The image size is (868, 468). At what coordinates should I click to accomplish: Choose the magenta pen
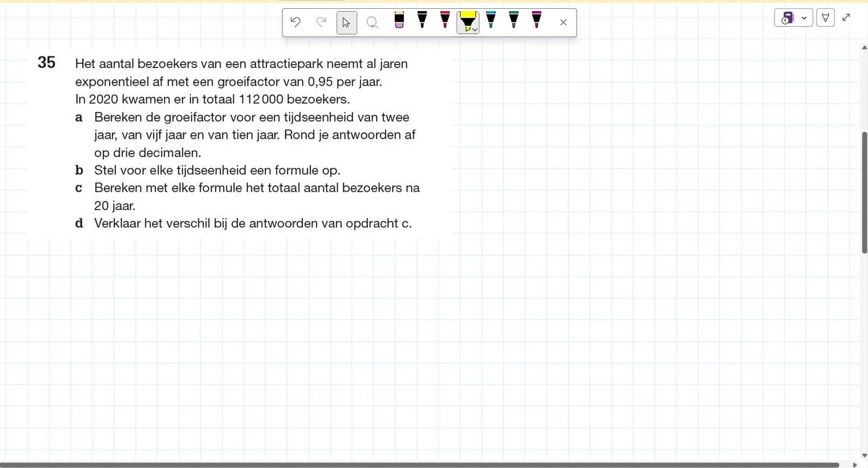(536, 20)
